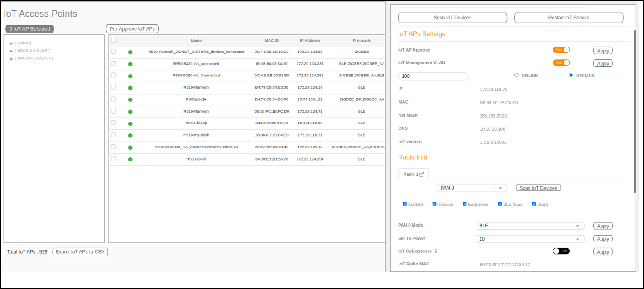Viewport: 644px width, 289px height.
Task: Apply the Set Tx Power setting
Action: [603, 239]
